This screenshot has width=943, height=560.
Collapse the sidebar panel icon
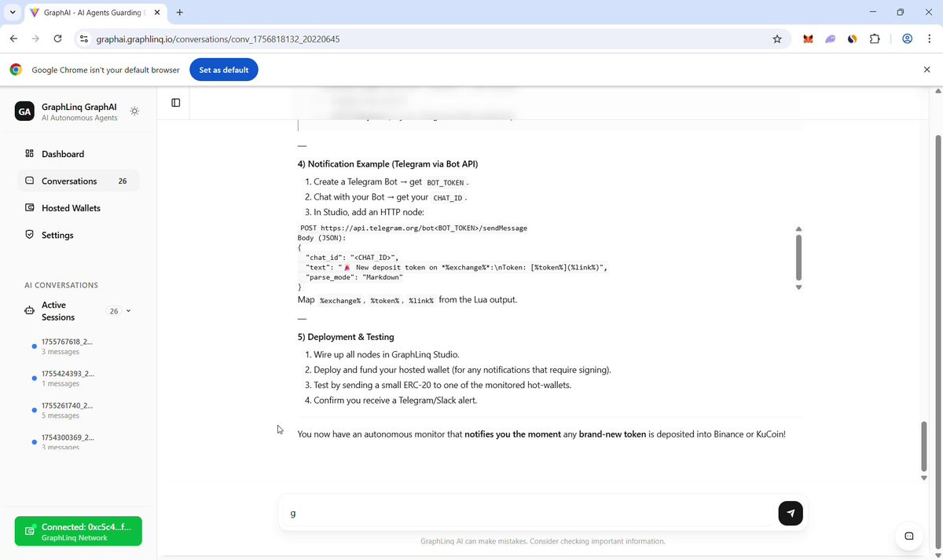(176, 103)
